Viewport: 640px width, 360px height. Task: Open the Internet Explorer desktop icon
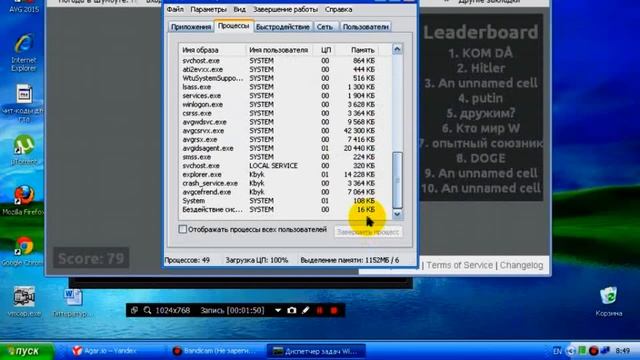[x=24, y=53]
